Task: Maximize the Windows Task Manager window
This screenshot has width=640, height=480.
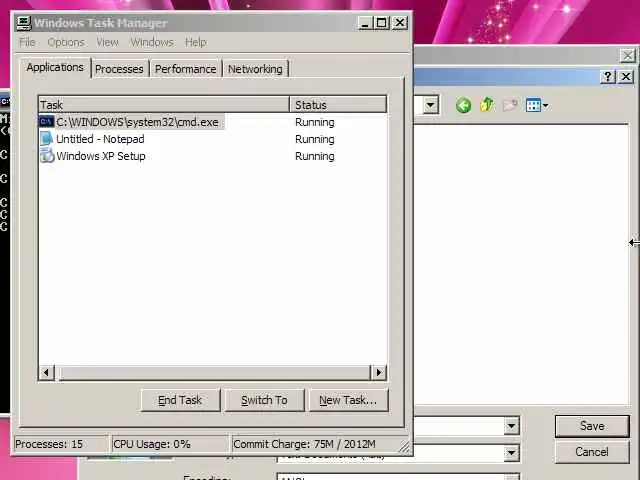Action: pos(382,23)
